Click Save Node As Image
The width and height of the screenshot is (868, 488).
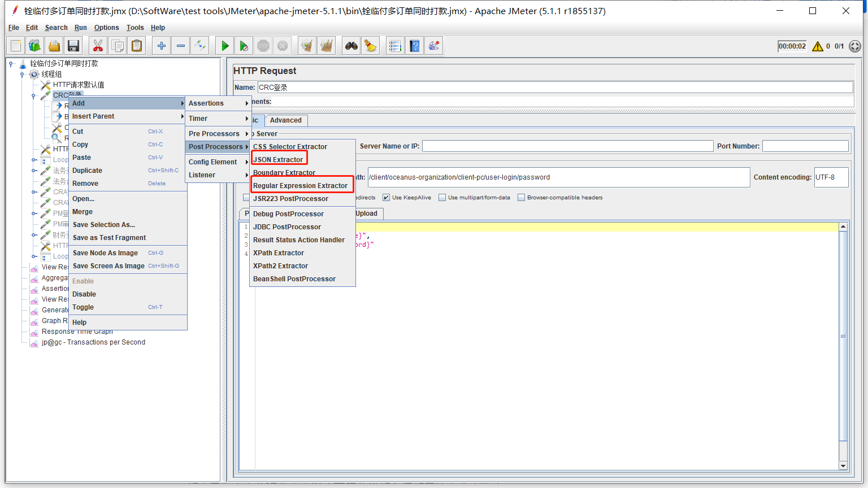pyautogui.click(x=128, y=253)
